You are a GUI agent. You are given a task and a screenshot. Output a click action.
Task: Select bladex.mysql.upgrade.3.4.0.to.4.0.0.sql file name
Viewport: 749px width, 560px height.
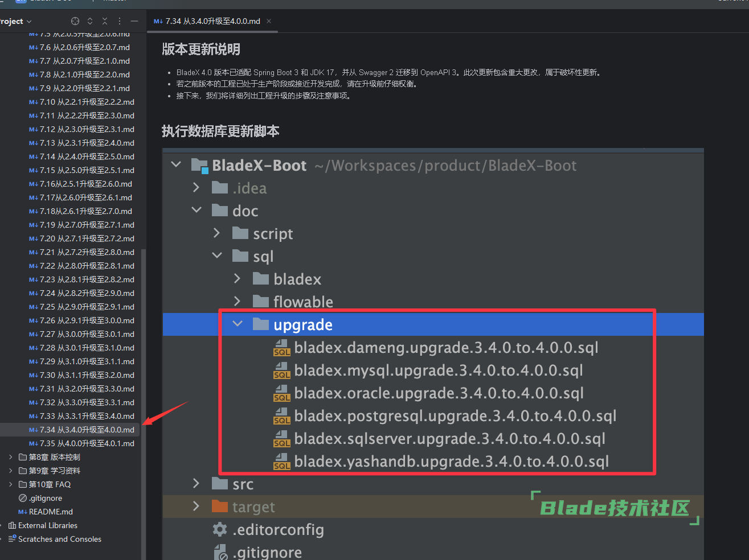(439, 370)
